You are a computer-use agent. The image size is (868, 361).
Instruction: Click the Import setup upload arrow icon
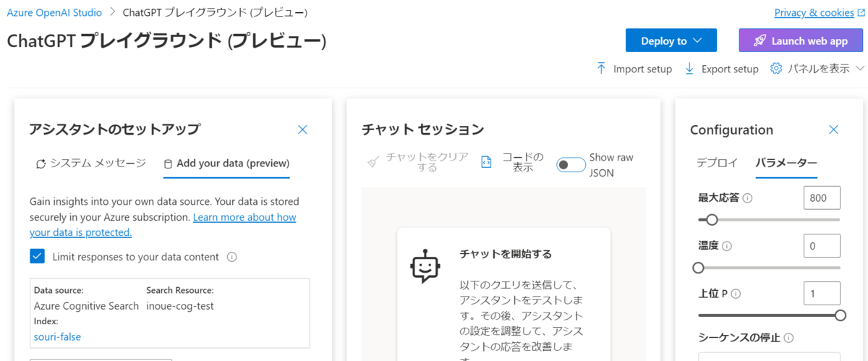click(x=601, y=69)
